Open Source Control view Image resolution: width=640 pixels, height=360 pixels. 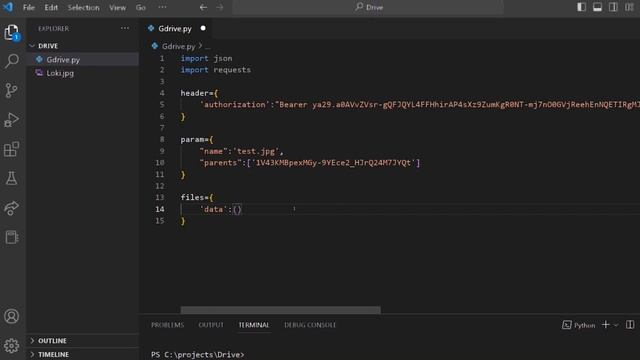11,91
